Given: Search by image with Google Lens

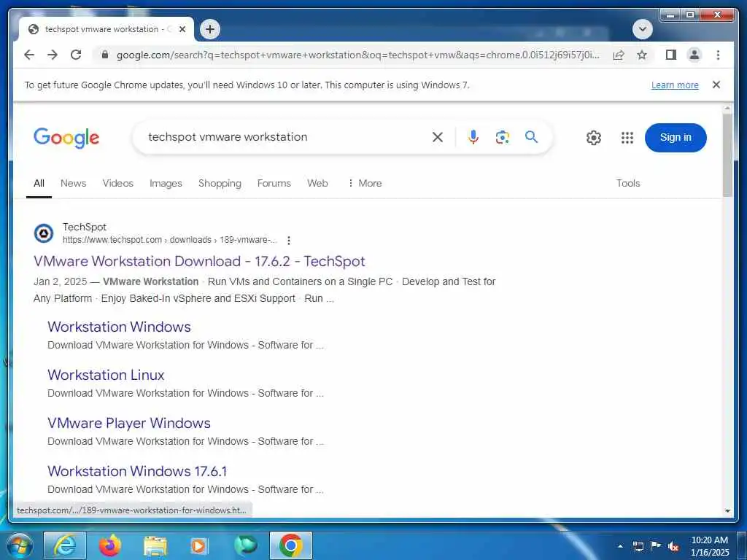Looking at the screenshot, I should click(x=502, y=137).
